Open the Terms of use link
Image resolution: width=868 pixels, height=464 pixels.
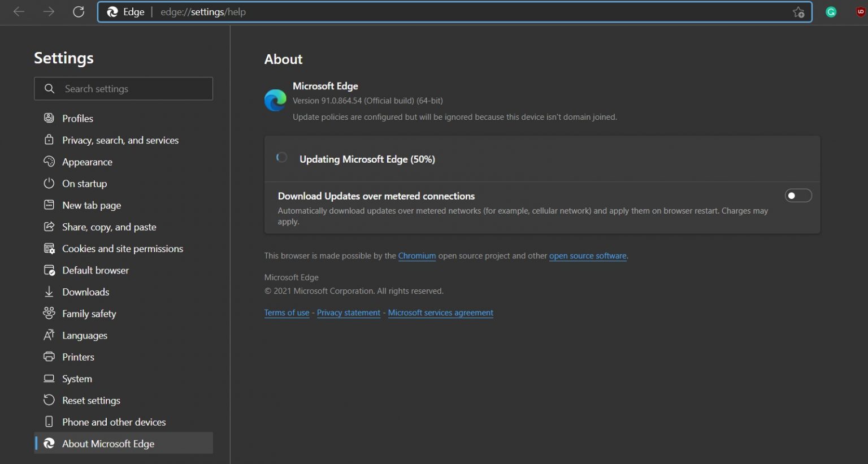coord(287,313)
